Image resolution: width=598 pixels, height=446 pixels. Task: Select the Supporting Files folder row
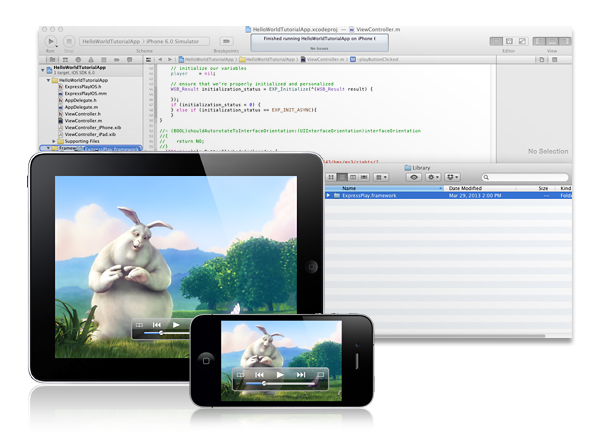pyautogui.click(x=91, y=141)
